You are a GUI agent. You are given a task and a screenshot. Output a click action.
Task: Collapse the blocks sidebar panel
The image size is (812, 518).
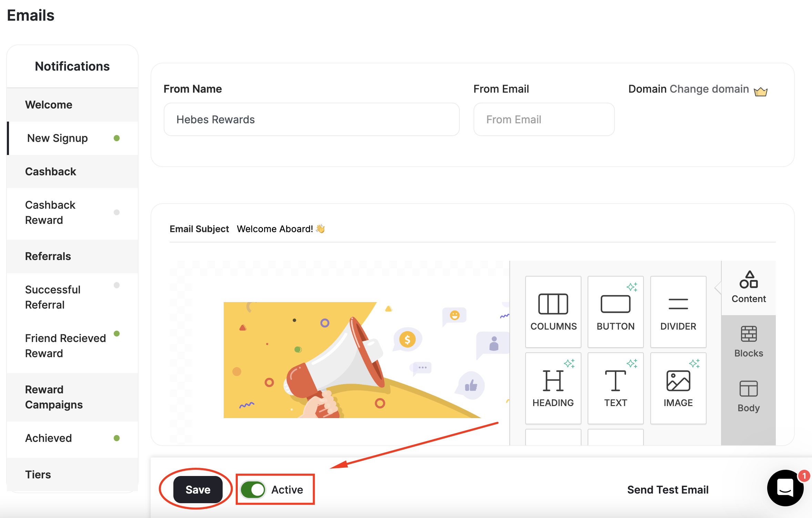click(x=718, y=288)
